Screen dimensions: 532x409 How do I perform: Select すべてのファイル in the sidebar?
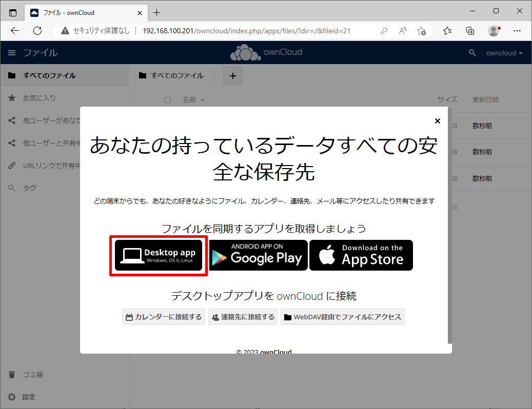64,75
